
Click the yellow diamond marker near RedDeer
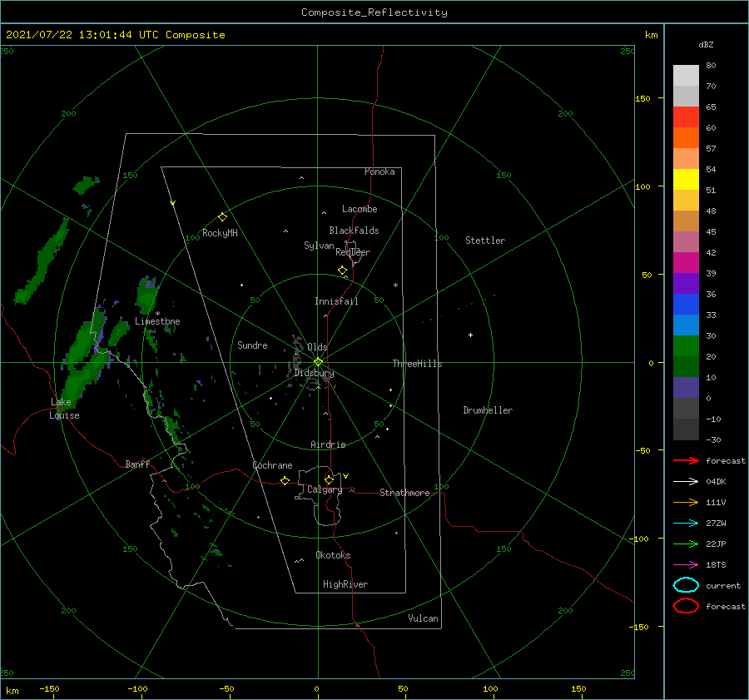pos(342,271)
